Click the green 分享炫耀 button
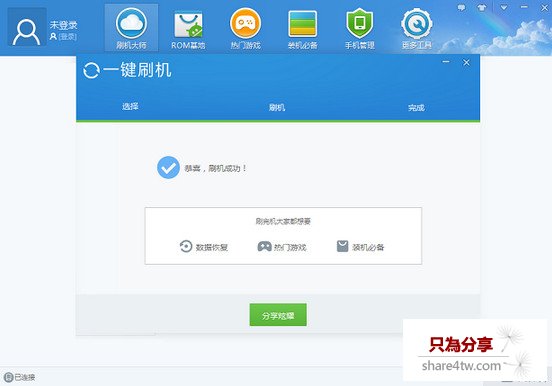 coord(278,315)
